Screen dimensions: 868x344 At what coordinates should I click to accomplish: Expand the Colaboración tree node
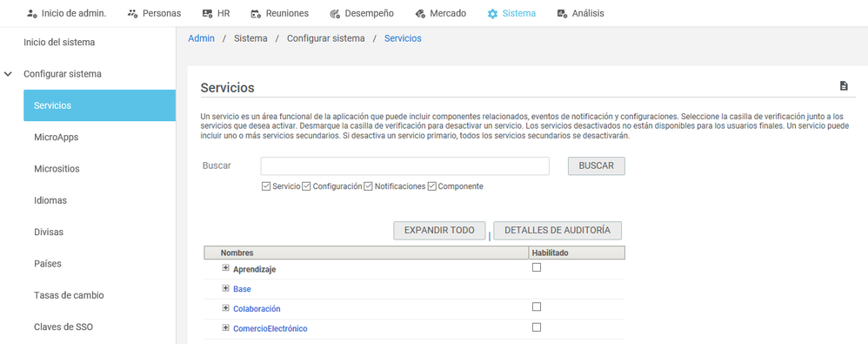[225, 308]
